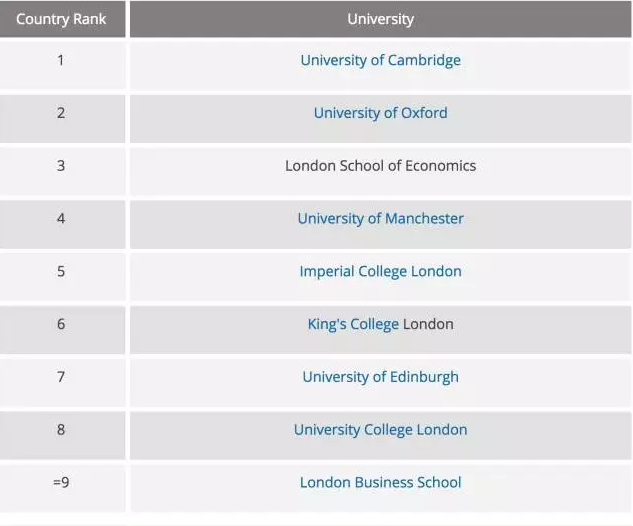The image size is (633, 526).
Task: Click the University College London link
Action: coord(380,430)
